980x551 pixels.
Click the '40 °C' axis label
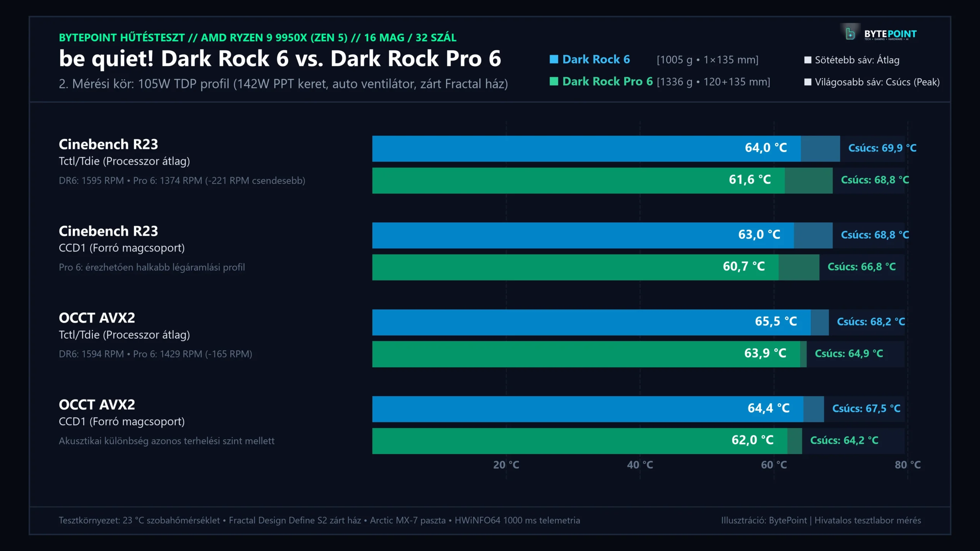[640, 465]
